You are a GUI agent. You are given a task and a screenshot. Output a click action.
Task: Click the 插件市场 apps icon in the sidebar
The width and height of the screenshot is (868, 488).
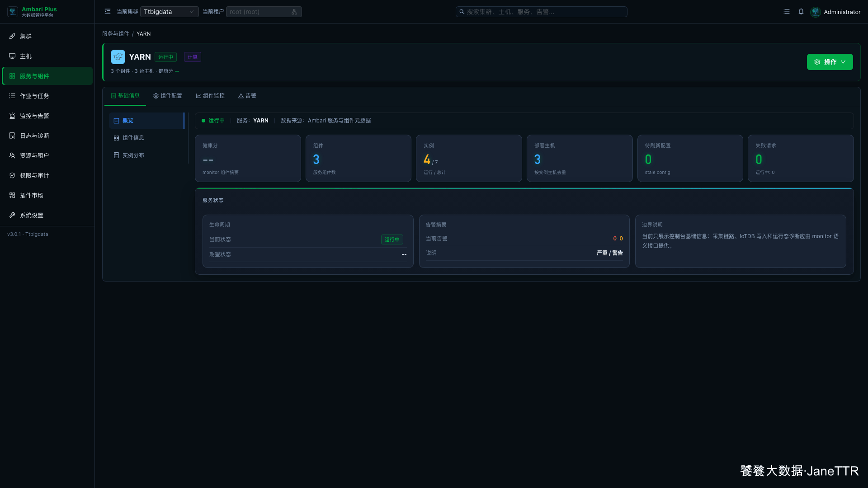click(12, 195)
